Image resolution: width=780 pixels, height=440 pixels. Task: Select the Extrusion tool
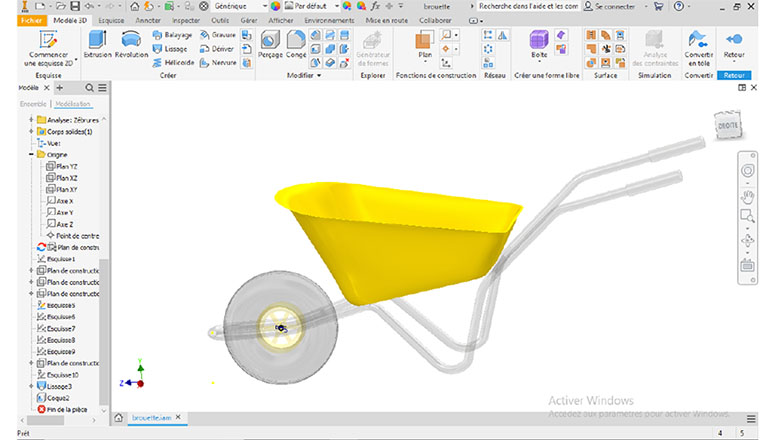pos(97,43)
